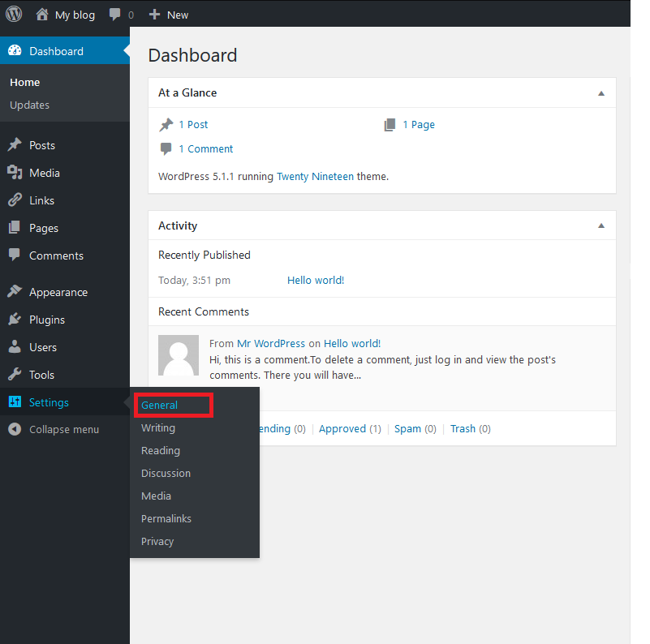Viewport: 650px width, 644px height.
Task: Click the Users person icon
Action: point(15,347)
